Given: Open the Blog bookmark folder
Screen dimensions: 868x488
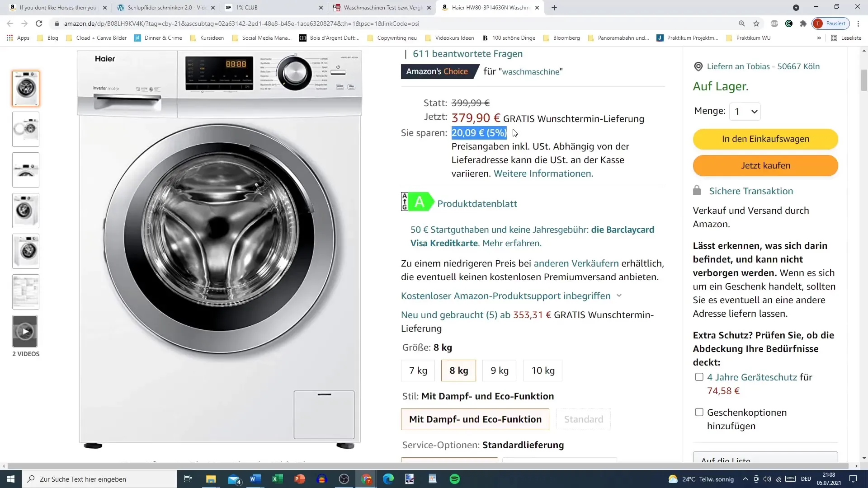Looking at the screenshot, I should point(48,38).
